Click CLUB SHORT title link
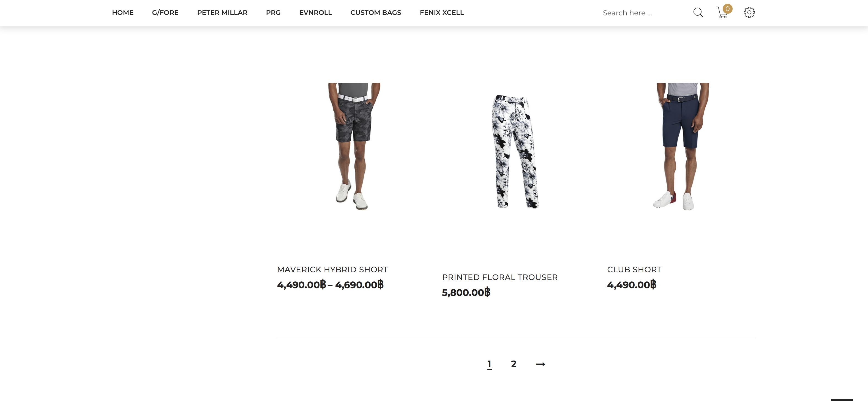This screenshot has width=868, height=401. [x=634, y=270]
